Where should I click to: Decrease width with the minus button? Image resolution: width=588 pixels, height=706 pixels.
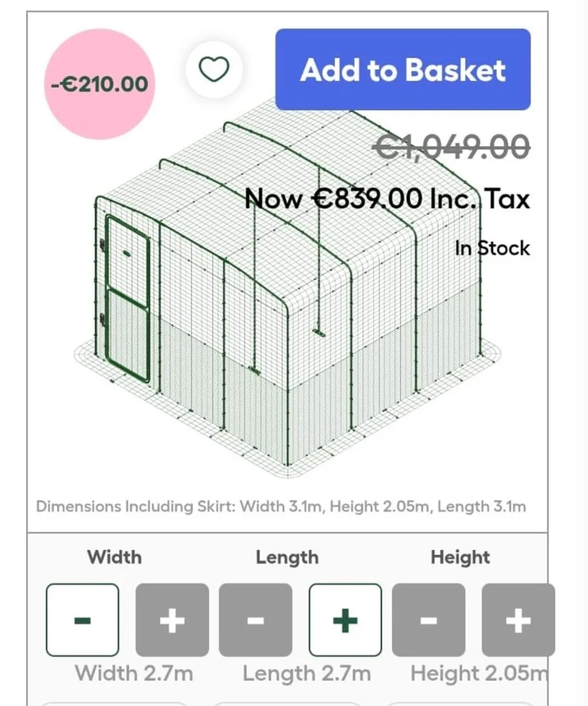click(x=82, y=620)
